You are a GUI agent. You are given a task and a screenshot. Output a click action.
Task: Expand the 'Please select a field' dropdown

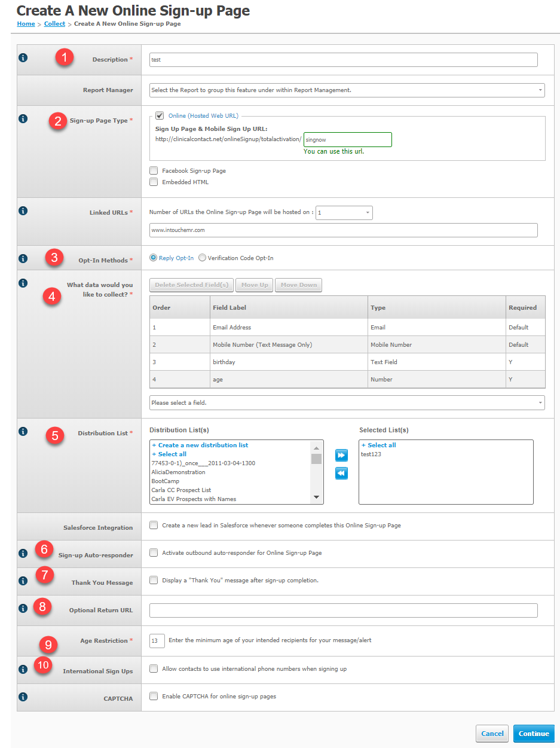pos(347,403)
